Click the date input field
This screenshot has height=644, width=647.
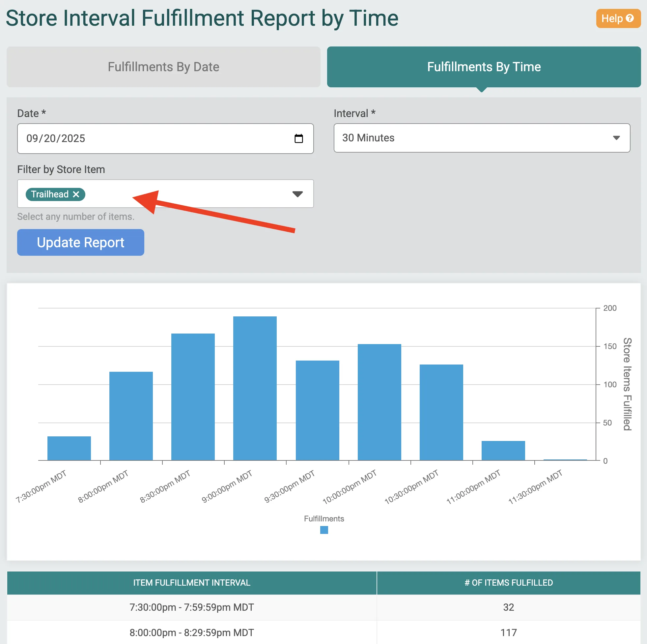click(151, 138)
